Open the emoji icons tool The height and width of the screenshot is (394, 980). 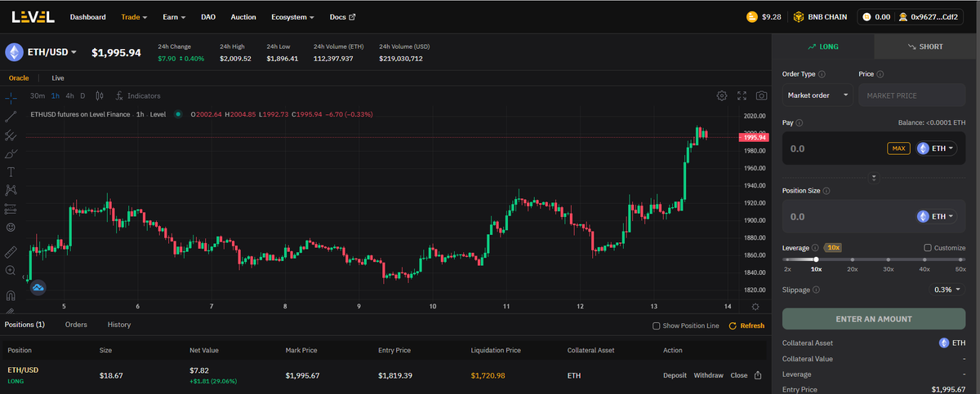pos(11,227)
